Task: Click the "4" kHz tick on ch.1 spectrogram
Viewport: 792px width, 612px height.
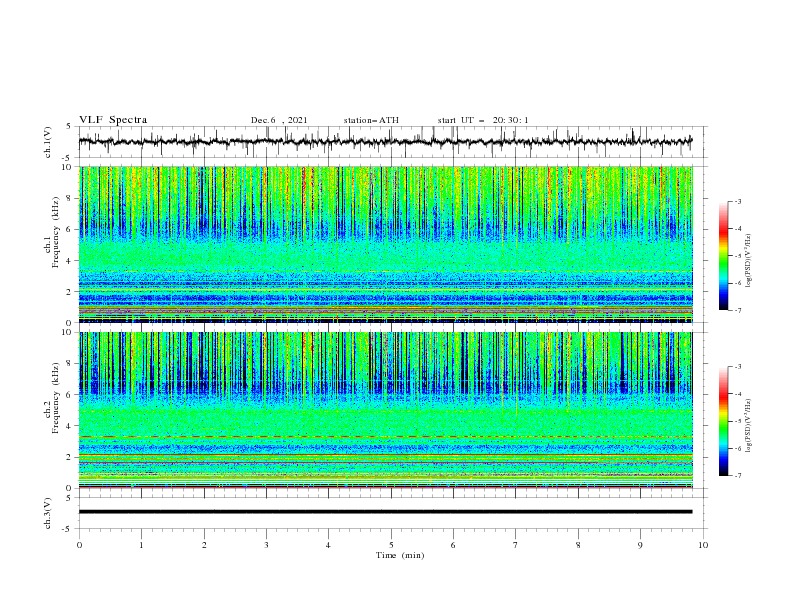Action: tap(71, 261)
